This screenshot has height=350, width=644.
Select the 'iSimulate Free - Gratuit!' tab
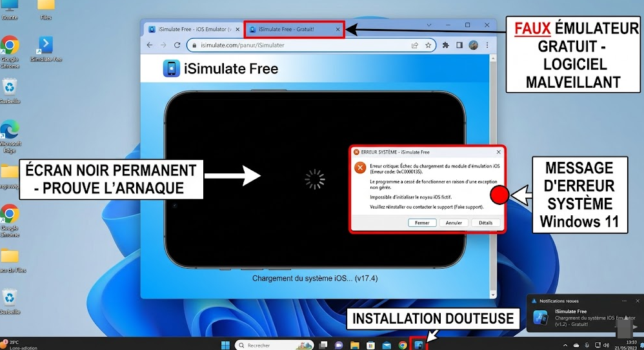click(294, 29)
